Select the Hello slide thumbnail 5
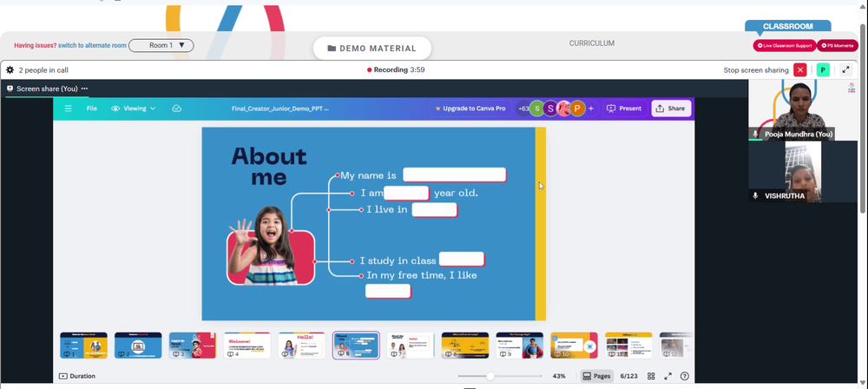The image size is (868, 389). 301,346
